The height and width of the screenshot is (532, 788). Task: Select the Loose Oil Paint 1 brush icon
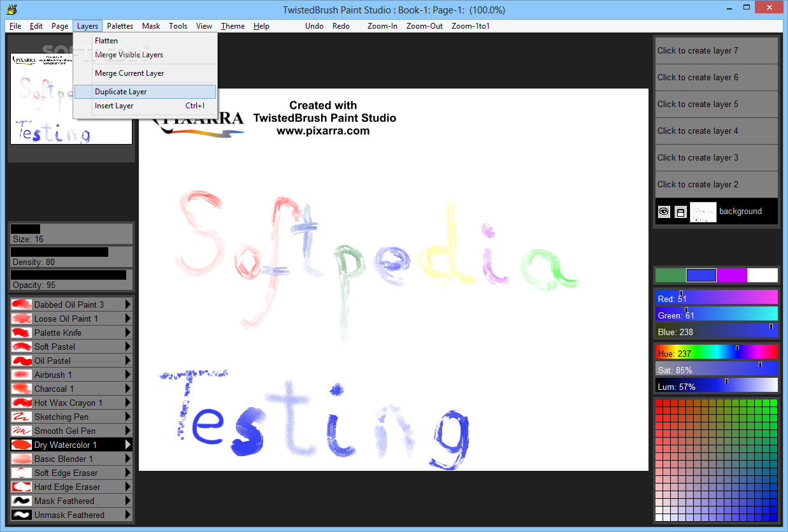pyautogui.click(x=22, y=319)
